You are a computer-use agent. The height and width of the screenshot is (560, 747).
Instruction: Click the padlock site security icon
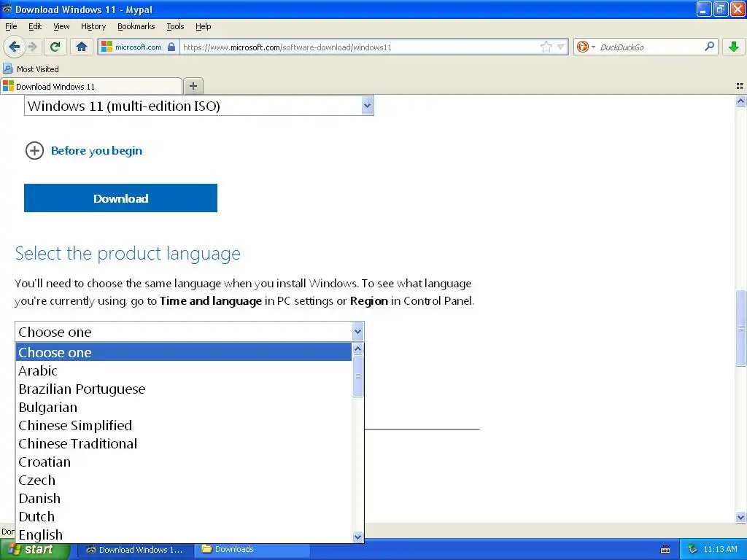tap(171, 47)
